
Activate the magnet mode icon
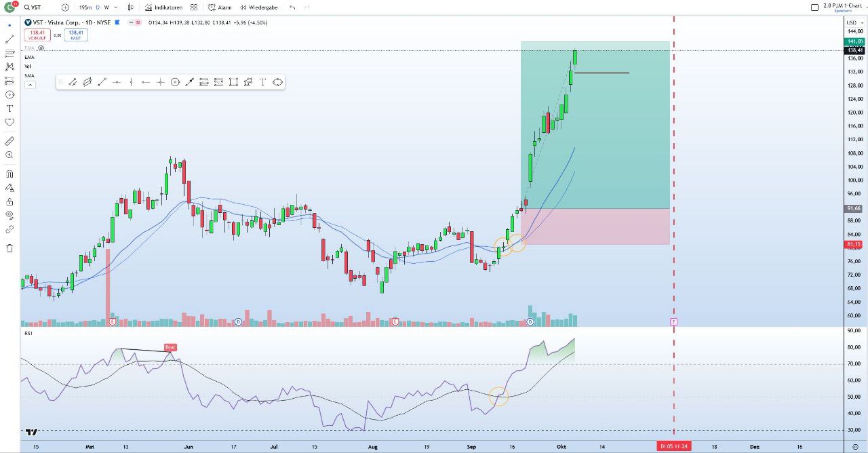9,174
